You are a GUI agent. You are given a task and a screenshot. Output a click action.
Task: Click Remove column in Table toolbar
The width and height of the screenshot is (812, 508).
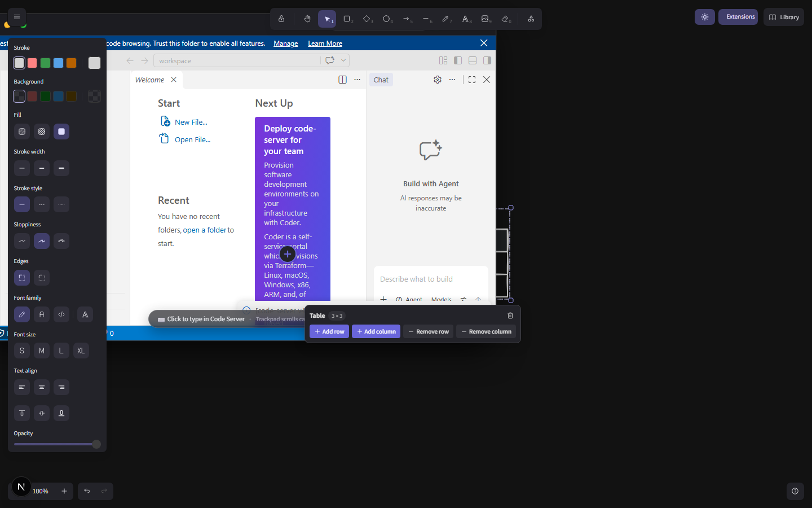pos(486,331)
